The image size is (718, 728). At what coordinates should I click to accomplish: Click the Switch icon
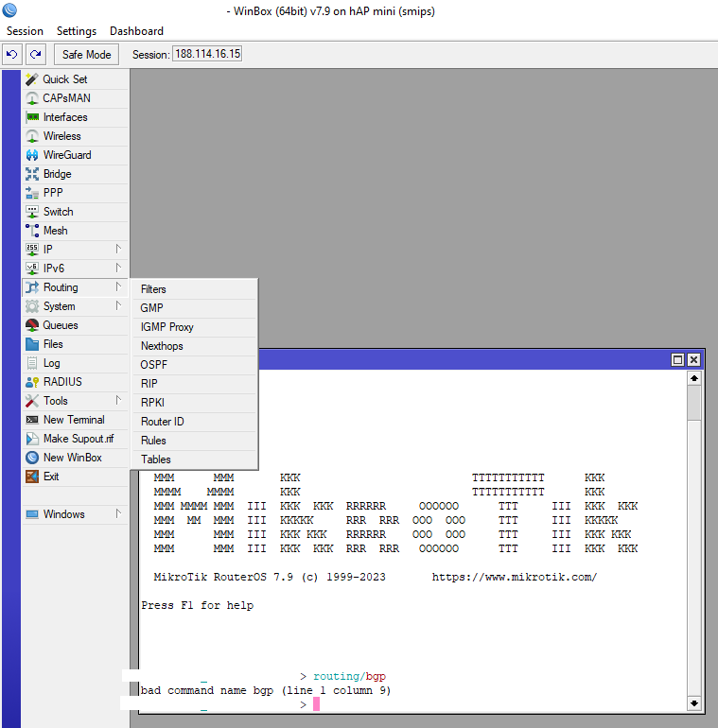tap(32, 212)
